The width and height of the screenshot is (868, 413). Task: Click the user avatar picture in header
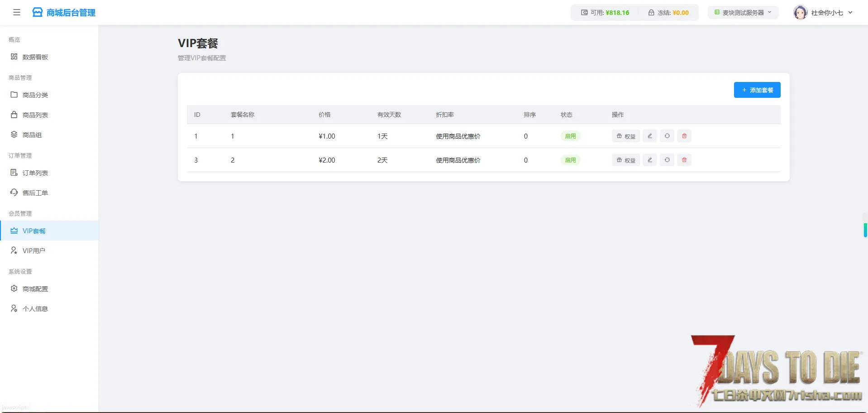point(800,12)
